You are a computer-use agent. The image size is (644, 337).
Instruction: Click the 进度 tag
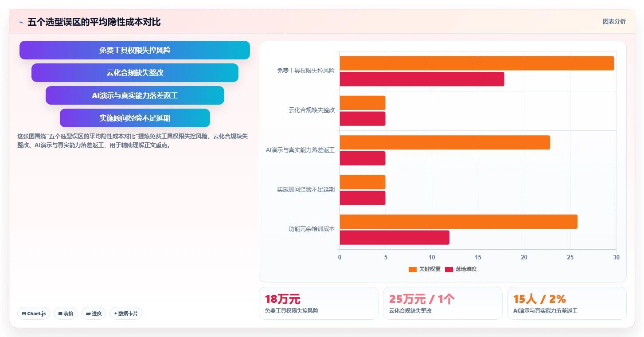point(94,313)
